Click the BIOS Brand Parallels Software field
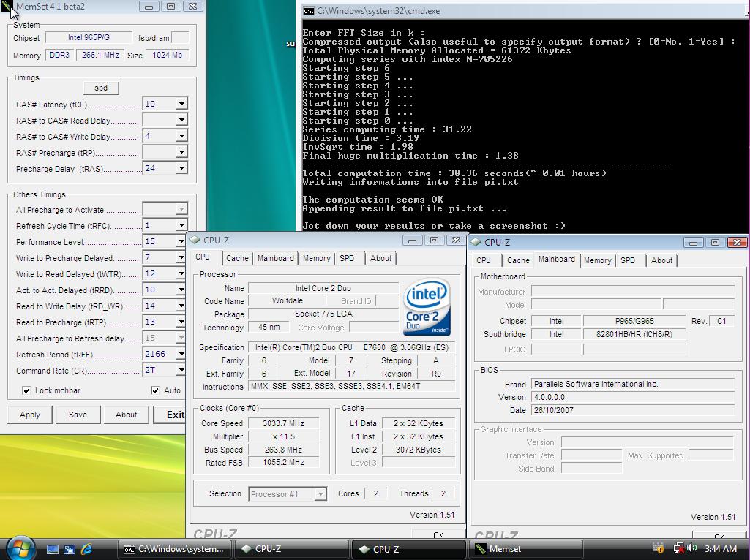 pyautogui.click(x=633, y=384)
